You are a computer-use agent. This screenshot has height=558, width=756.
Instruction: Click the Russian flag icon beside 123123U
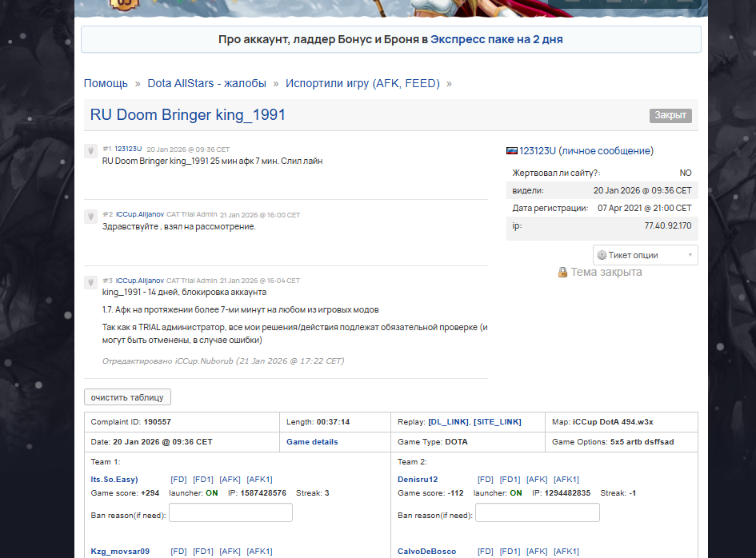click(x=511, y=151)
